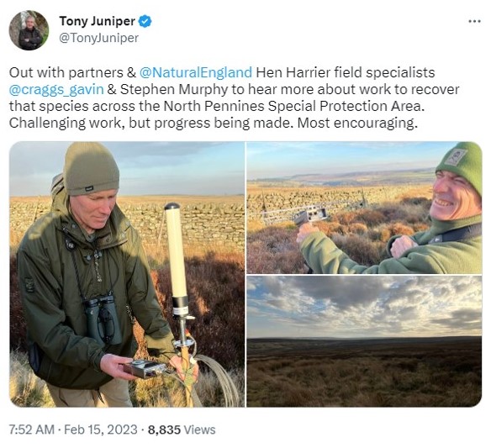The height and width of the screenshot is (448, 491).
Task: Click the "Most encouraging." sentence
Action: point(357,124)
